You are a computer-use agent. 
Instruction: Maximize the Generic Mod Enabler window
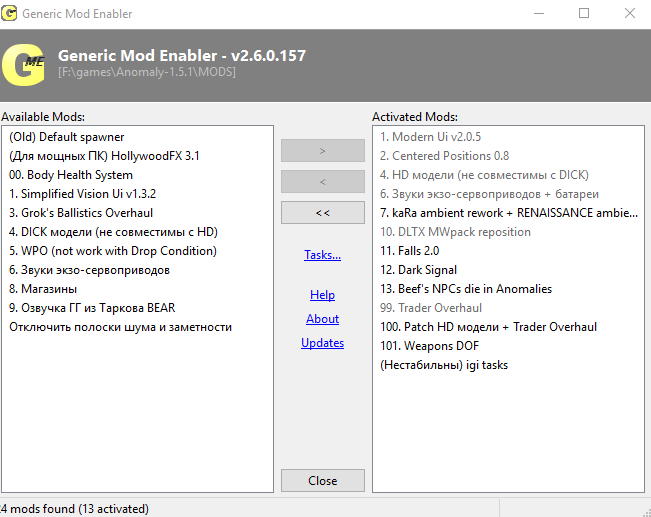tap(584, 14)
